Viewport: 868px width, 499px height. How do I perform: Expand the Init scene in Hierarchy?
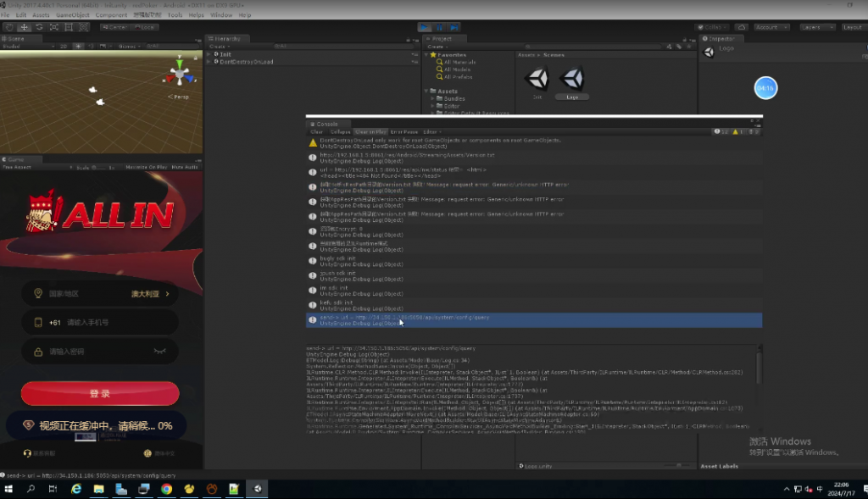tap(209, 54)
